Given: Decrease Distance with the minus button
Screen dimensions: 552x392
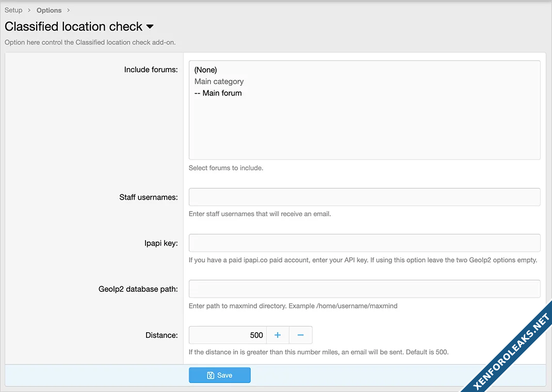Looking at the screenshot, I should (301, 335).
